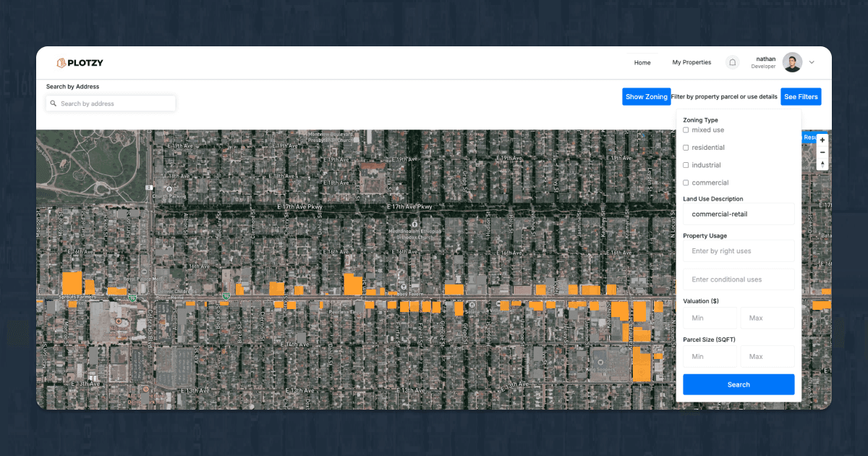Click the Zoning Type heading
Image resolution: width=868 pixels, height=456 pixels.
[700, 120]
